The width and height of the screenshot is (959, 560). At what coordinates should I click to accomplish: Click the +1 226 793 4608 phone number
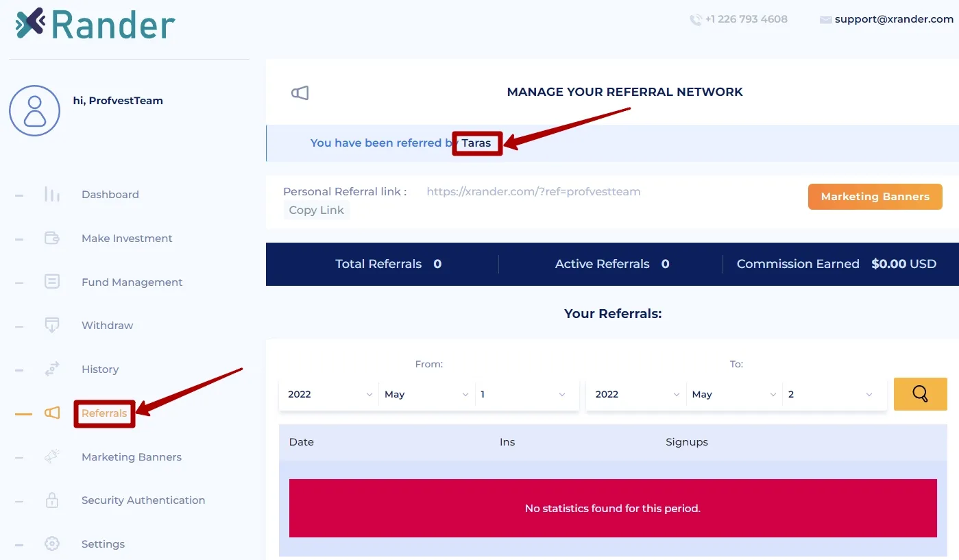746,19
